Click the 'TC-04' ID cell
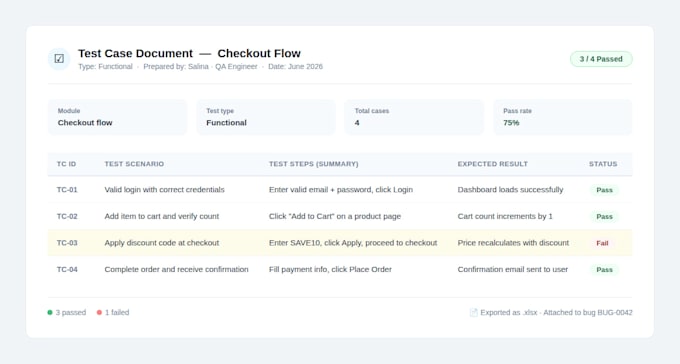This screenshot has height=364, width=680. 67,269
